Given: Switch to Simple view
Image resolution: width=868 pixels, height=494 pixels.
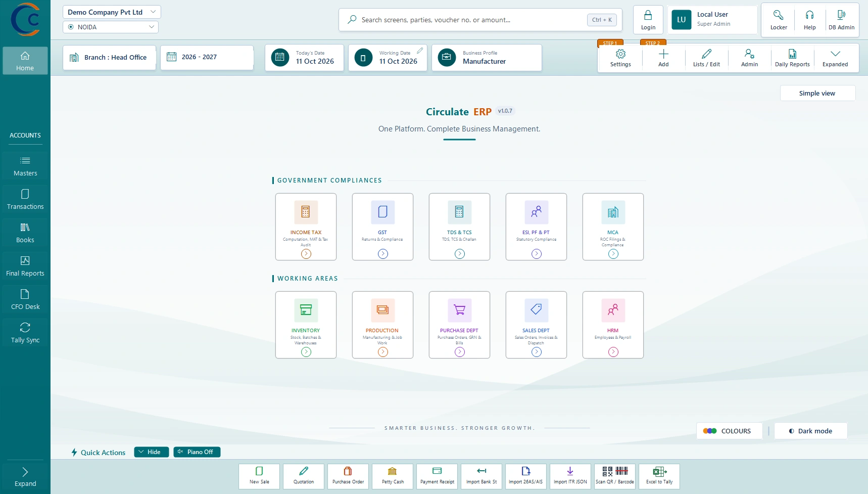Looking at the screenshot, I should [x=817, y=93].
